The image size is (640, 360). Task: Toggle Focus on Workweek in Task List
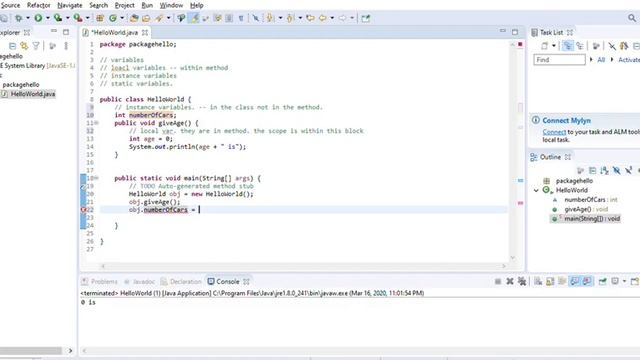[x=596, y=46]
